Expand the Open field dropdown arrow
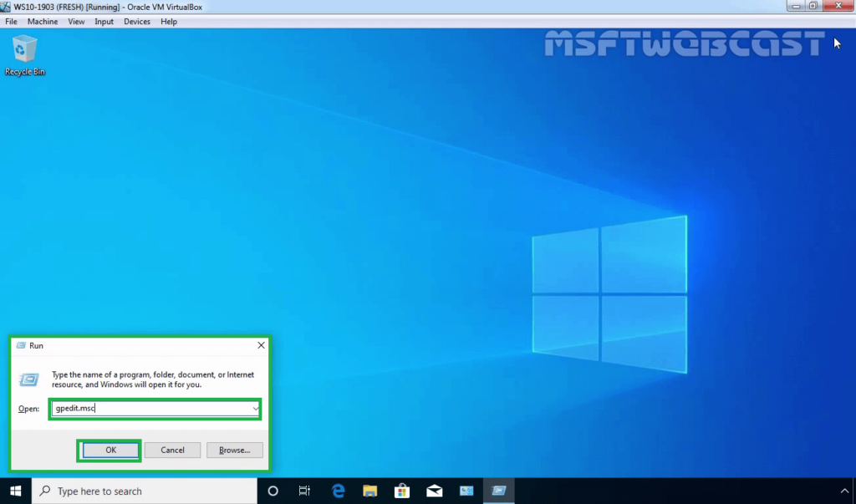856x504 pixels. pyautogui.click(x=255, y=409)
